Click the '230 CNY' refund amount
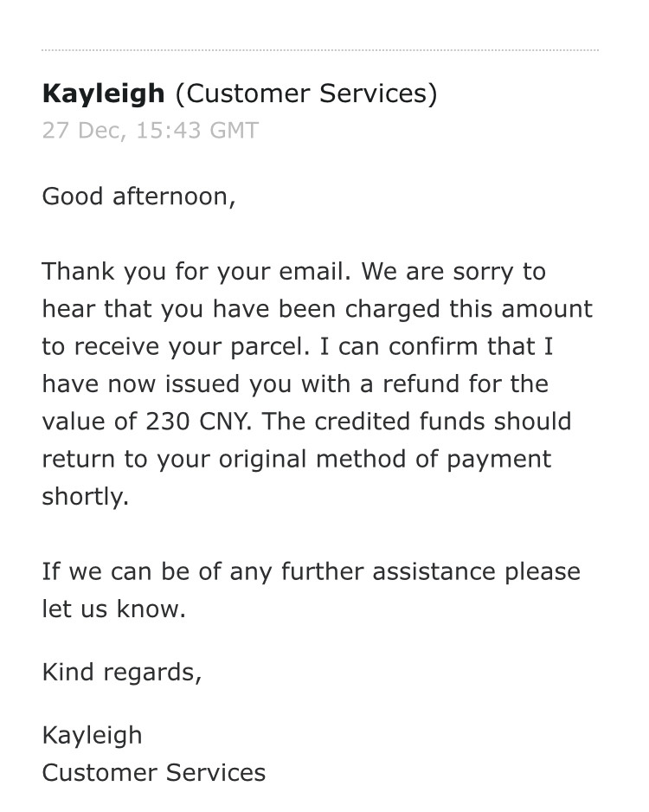The image size is (649, 812). [196, 422]
